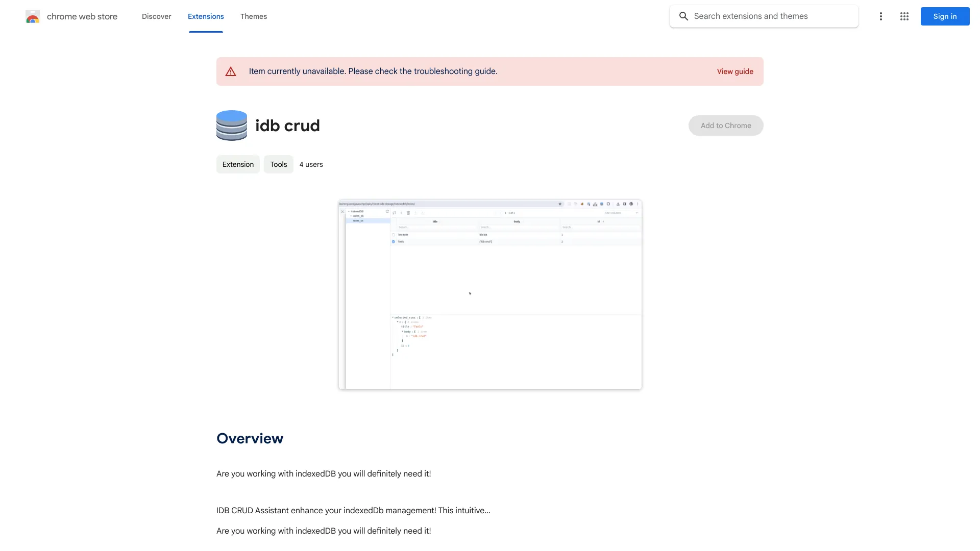Select the Tools category chip

point(278,164)
